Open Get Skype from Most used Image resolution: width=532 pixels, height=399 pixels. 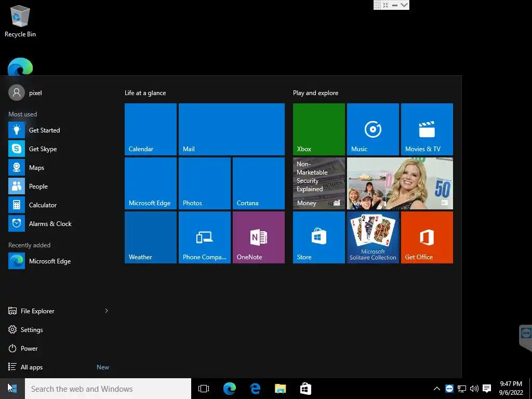(x=58, y=149)
